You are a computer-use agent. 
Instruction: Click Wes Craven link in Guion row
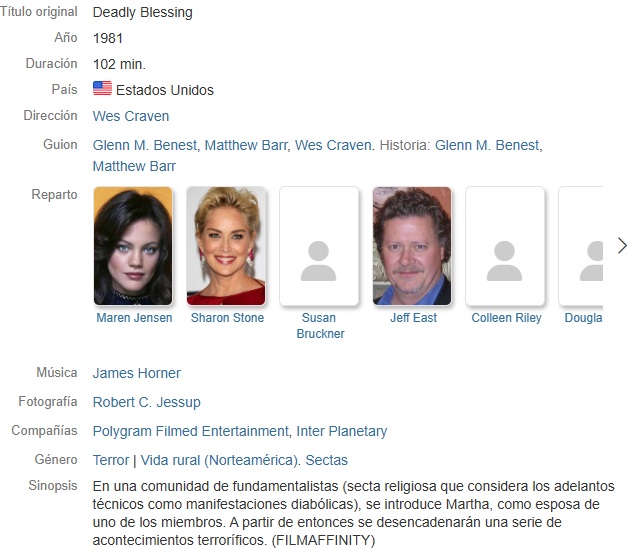point(333,145)
